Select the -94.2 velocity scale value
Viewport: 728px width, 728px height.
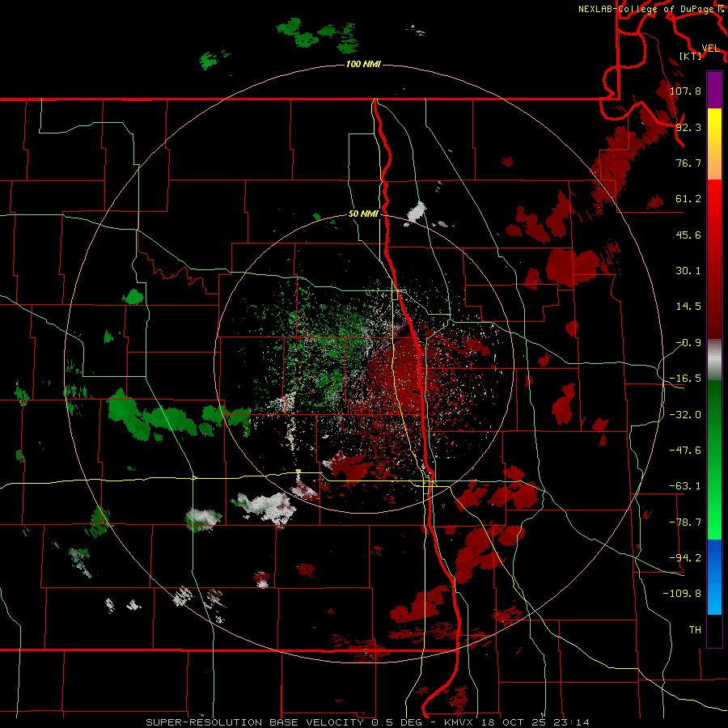click(x=685, y=558)
